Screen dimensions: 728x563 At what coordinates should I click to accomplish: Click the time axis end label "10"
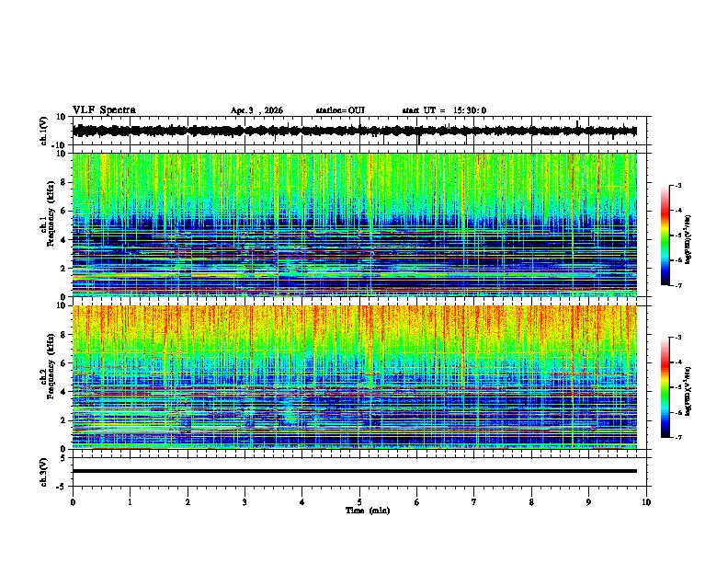646,502
